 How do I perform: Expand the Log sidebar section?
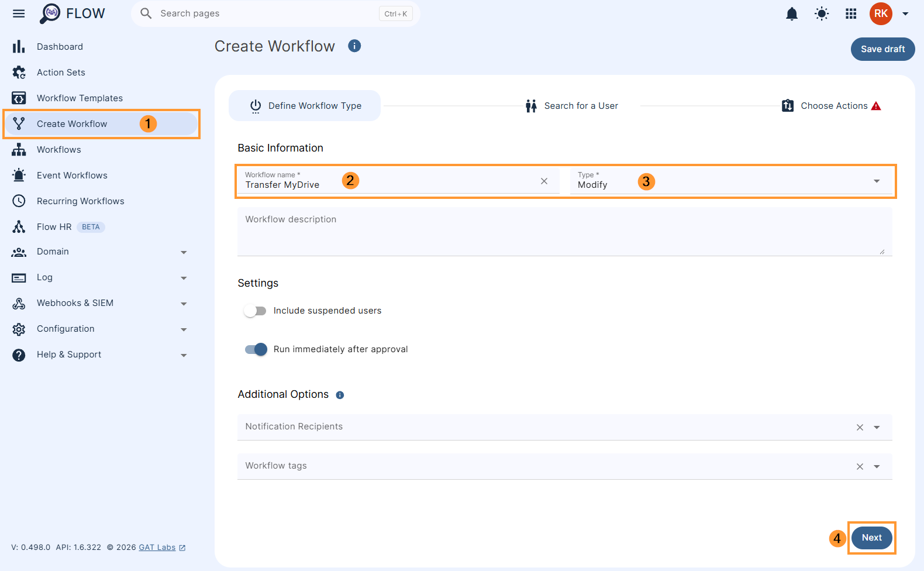click(184, 278)
